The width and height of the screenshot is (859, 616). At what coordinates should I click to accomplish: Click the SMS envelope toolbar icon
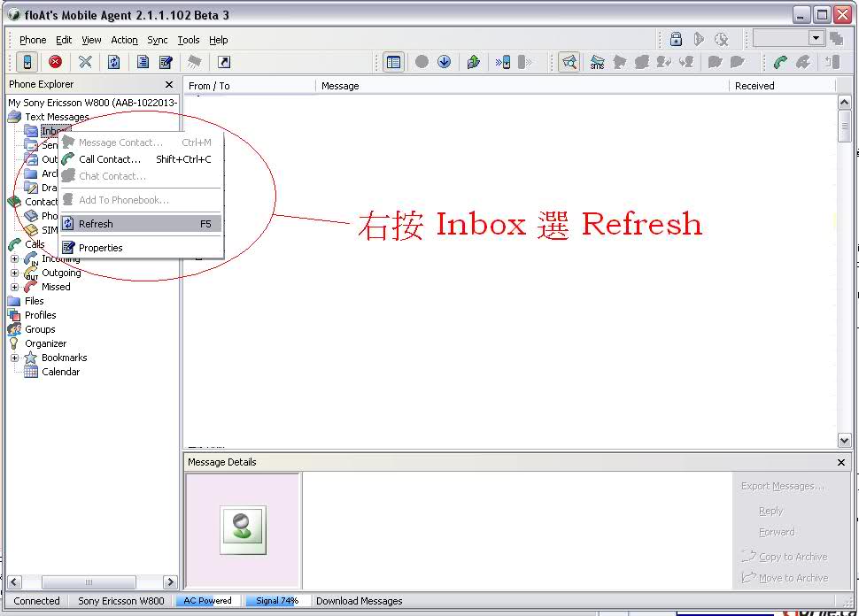point(597,62)
